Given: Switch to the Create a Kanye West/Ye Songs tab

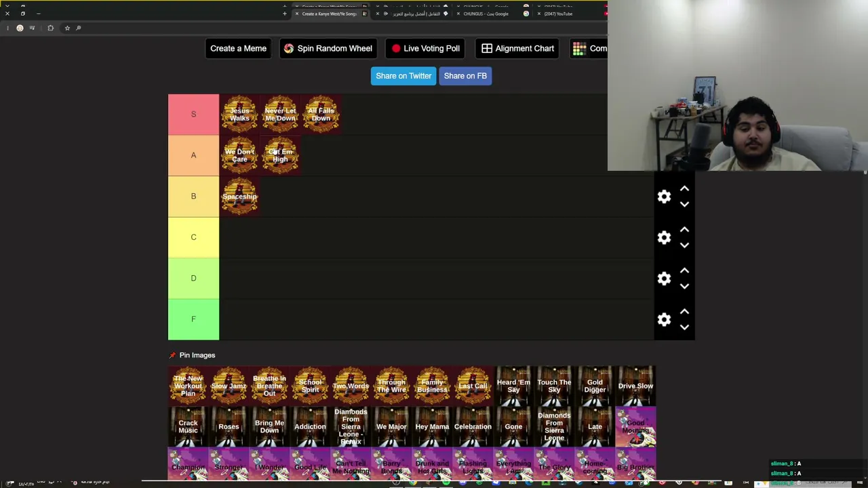Looking at the screenshot, I should point(330,14).
